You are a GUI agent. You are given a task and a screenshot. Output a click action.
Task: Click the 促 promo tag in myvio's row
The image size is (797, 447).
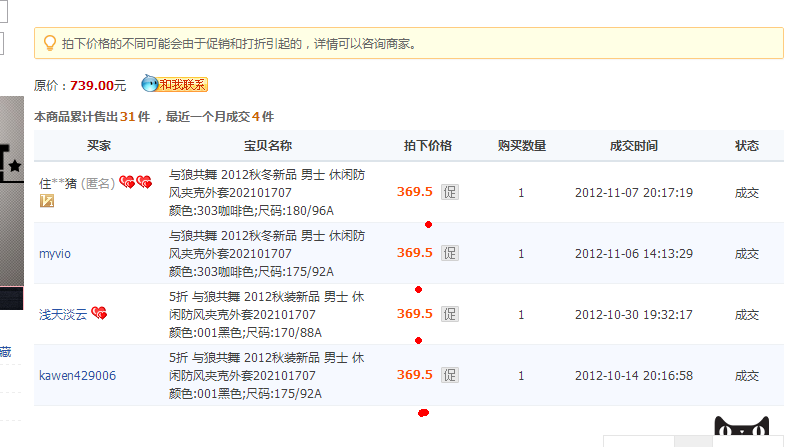tap(450, 253)
